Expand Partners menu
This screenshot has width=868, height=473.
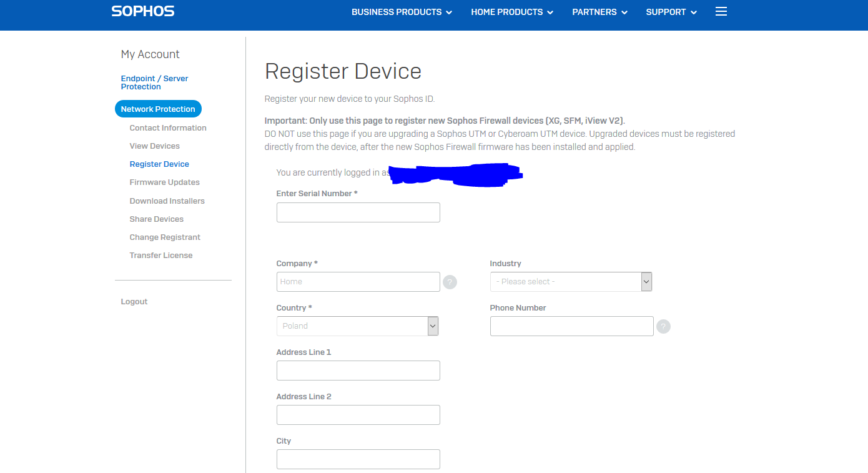point(599,12)
